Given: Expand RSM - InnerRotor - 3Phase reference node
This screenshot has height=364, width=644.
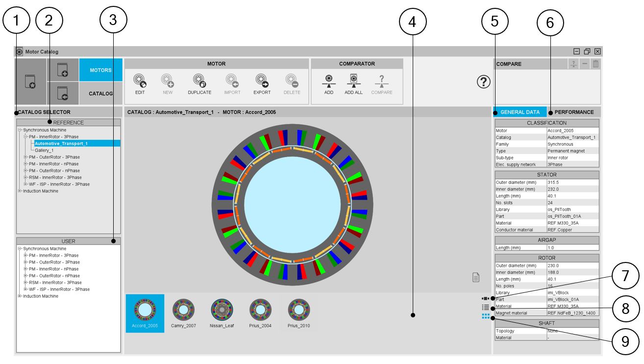Looking at the screenshot, I should pos(25,178).
